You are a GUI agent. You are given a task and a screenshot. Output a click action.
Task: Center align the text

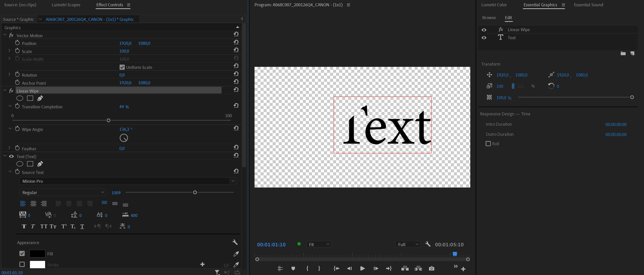pyautogui.click(x=33, y=204)
